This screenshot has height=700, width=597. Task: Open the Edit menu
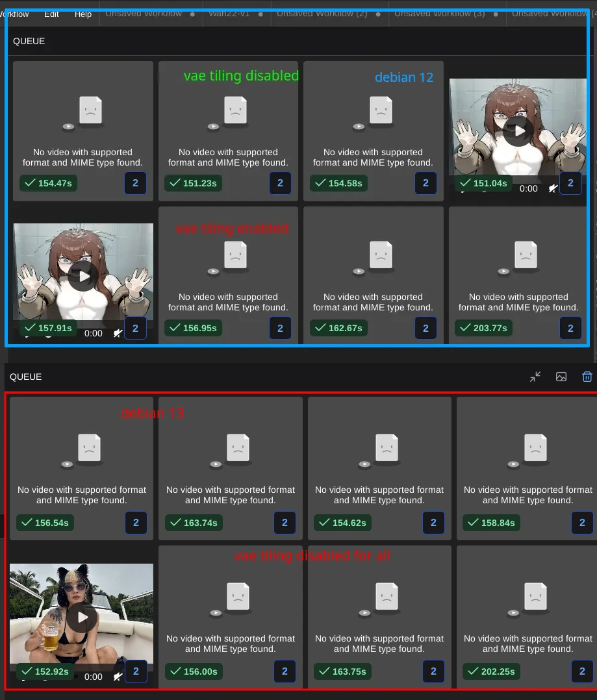[x=51, y=14]
